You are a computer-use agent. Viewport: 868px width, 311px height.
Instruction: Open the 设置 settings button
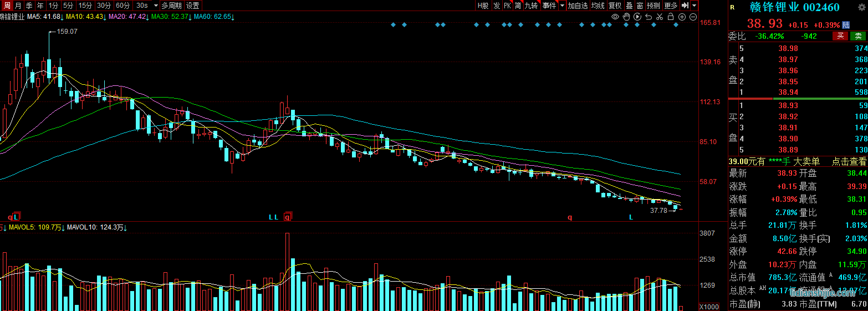tap(192, 6)
